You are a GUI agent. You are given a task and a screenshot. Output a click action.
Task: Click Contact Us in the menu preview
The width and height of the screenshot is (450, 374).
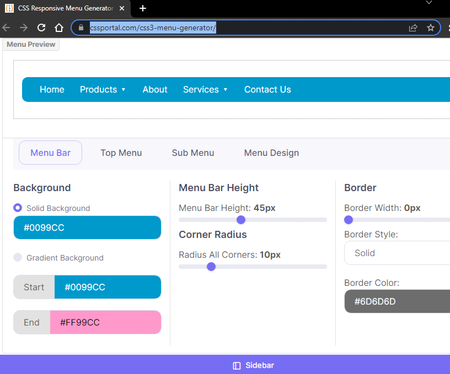268,89
